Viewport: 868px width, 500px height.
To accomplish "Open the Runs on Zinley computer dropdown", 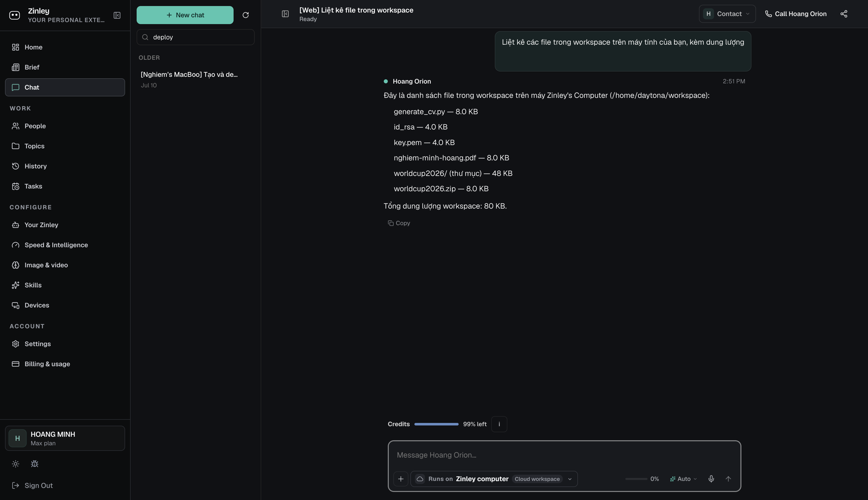I will click(x=494, y=479).
